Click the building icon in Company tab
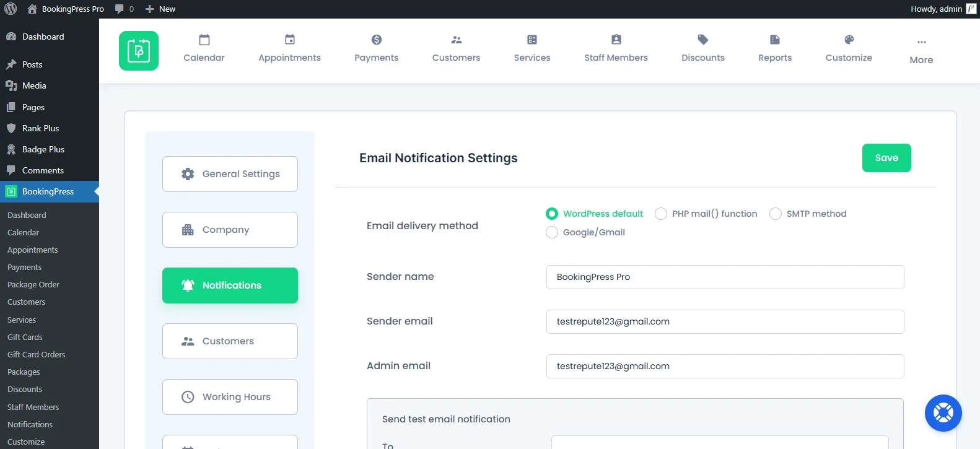 tap(188, 230)
